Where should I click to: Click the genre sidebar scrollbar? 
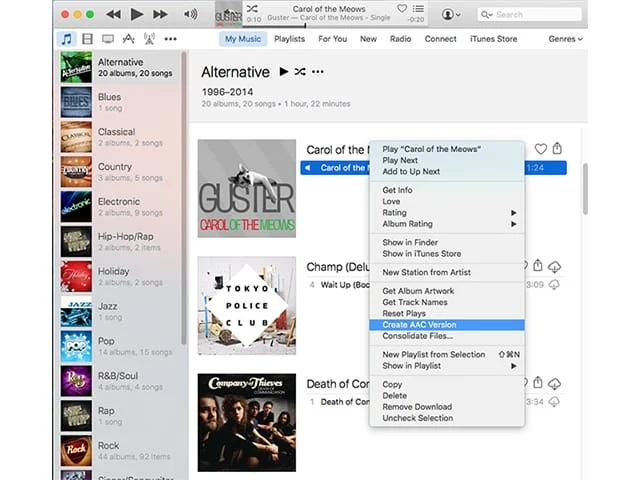(x=184, y=198)
